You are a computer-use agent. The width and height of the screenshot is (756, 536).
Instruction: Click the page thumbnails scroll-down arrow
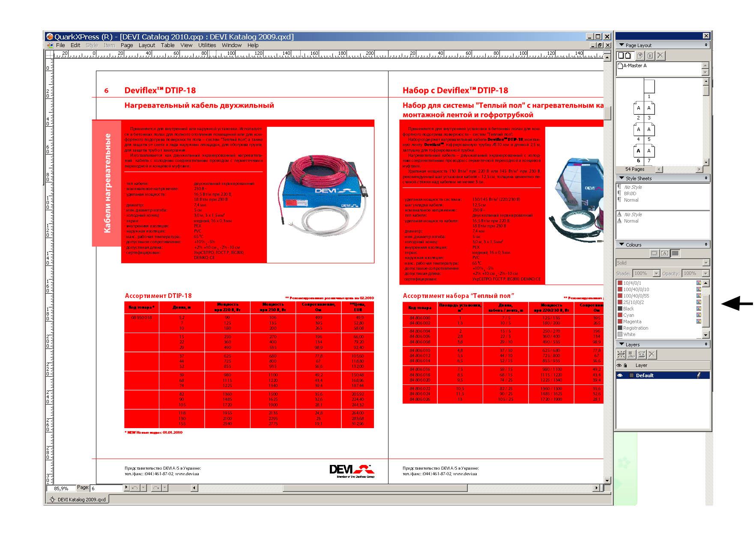click(x=706, y=162)
